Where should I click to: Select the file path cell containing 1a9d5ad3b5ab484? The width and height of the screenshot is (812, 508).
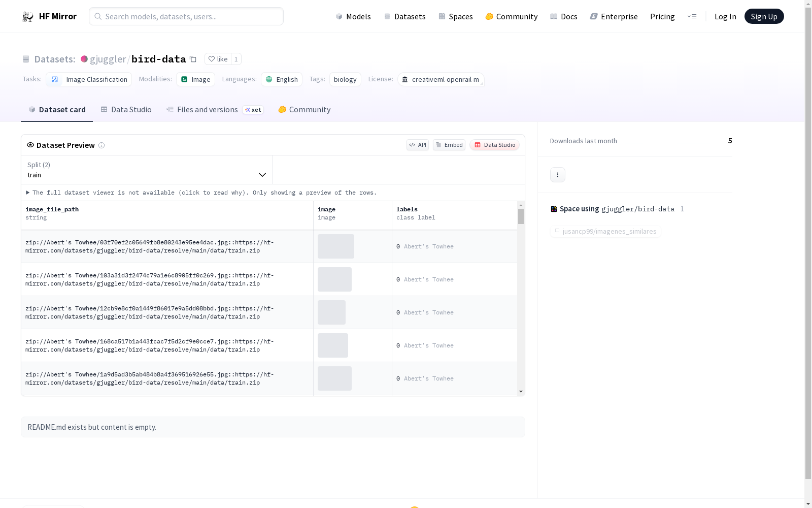click(x=167, y=378)
